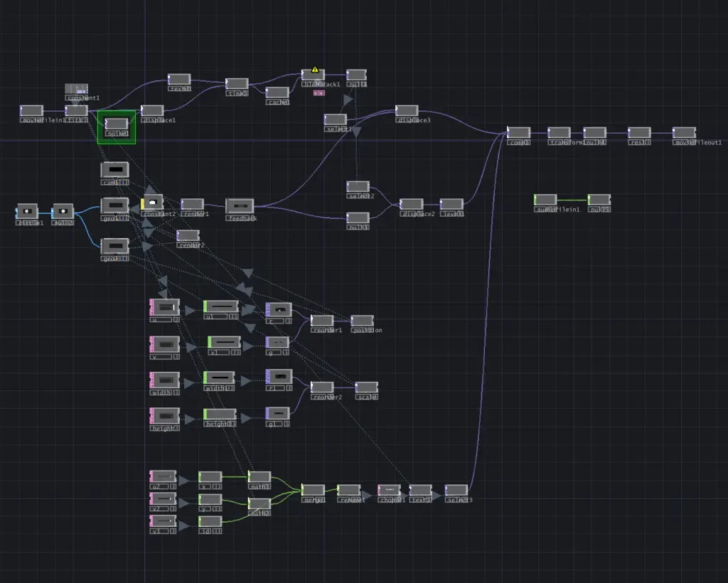This screenshot has height=583, width=728.
Task: Select the blobtrack1 node
Action: tap(313, 75)
